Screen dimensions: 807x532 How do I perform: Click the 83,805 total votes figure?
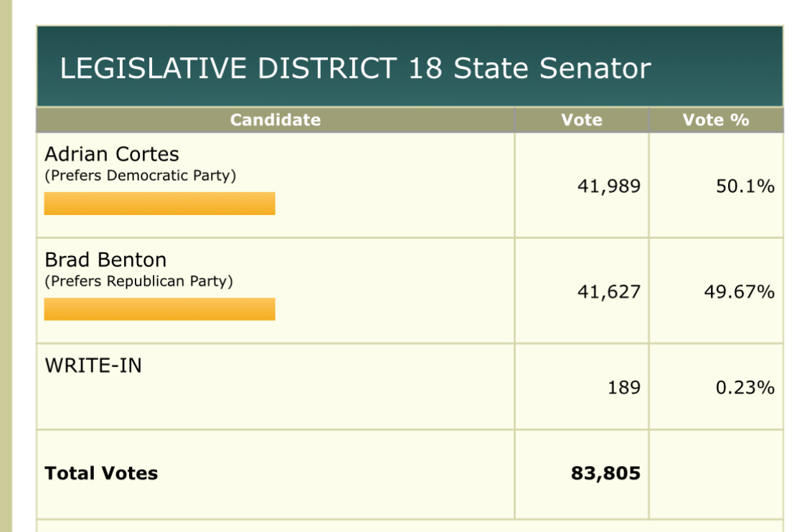tap(605, 473)
